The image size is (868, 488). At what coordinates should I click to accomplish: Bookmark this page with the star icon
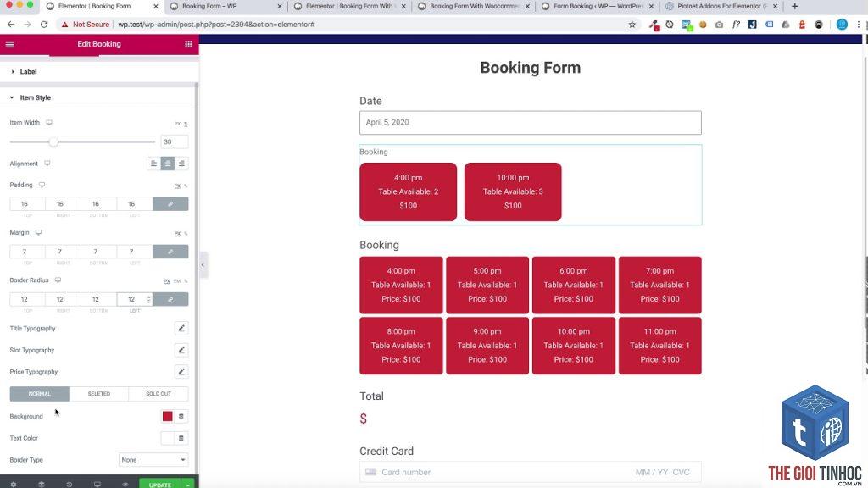point(632,25)
